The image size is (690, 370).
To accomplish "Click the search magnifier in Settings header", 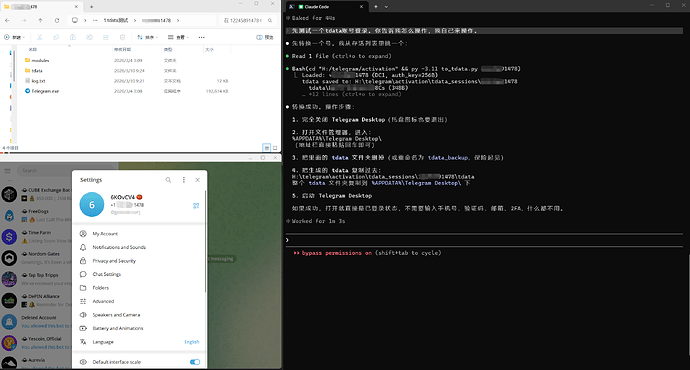I will pyautogui.click(x=168, y=180).
